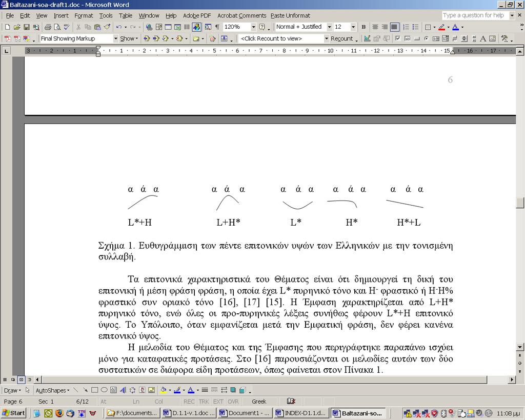525x420 pixels.
Task: Apply numbered list formatting
Action: [x=406, y=27]
